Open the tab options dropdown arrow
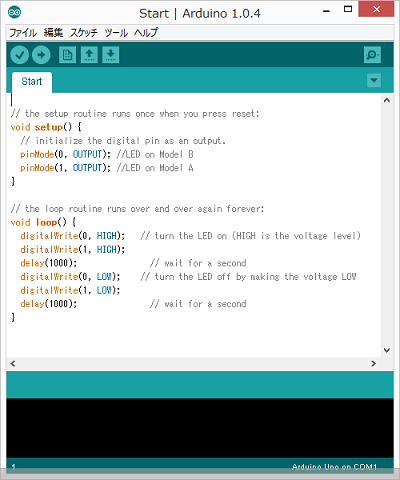 pos(374,80)
